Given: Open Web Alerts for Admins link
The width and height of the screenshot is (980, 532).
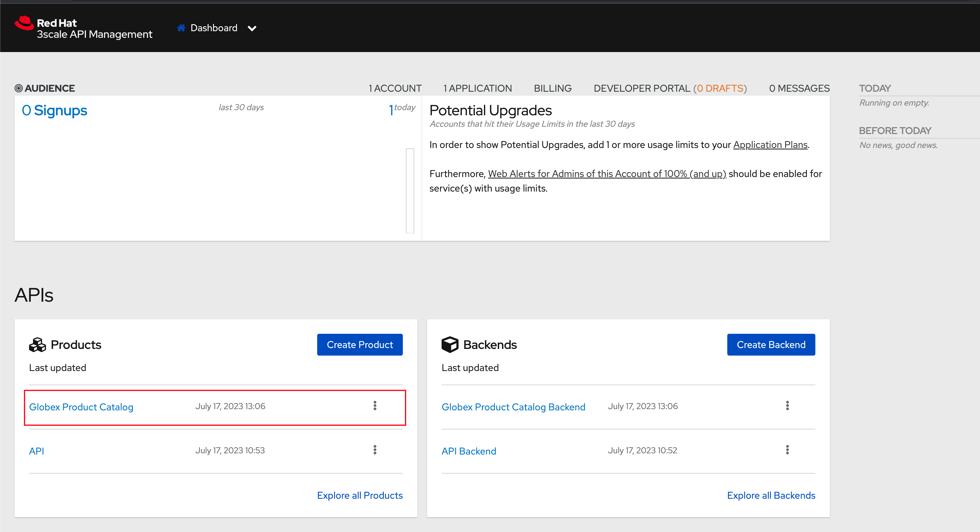Looking at the screenshot, I should [607, 174].
